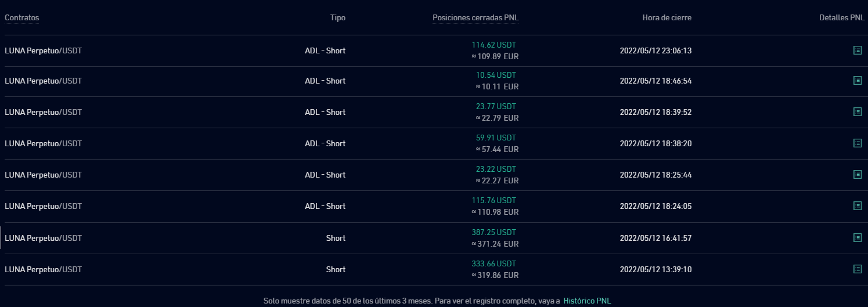Click the Posiciones cerradas PNL column header
The image size is (868, 307).
pyautogui.click(x=476, y=18)
